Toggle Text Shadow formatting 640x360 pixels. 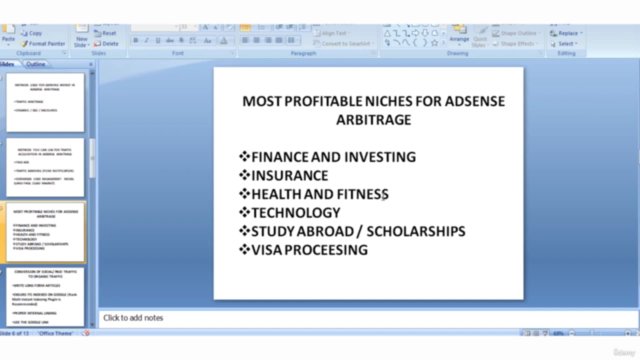click(x=181, y=40)
